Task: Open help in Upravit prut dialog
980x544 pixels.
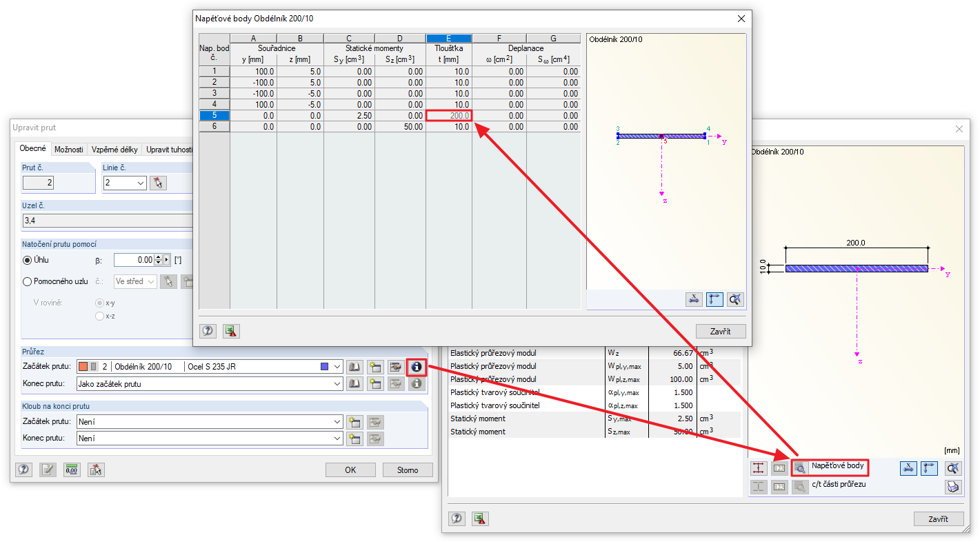Action: coord(24,470)
